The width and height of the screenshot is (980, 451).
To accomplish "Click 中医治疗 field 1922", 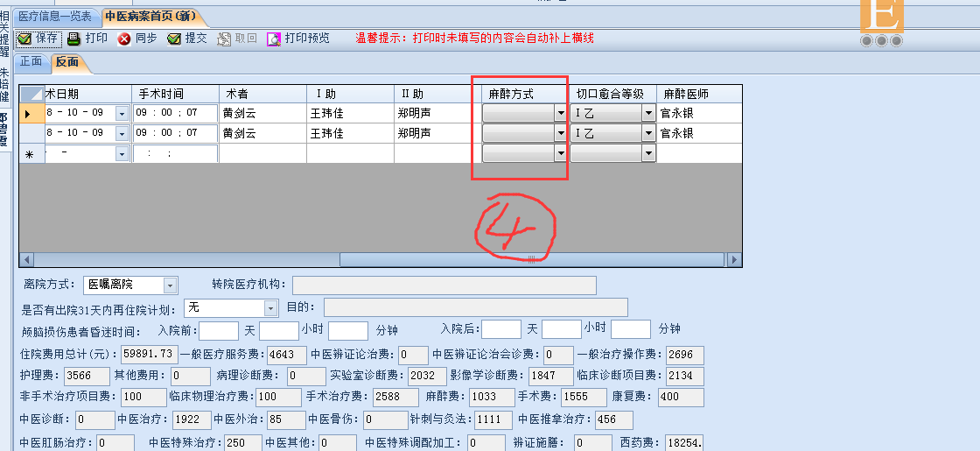I will [192, 419].
